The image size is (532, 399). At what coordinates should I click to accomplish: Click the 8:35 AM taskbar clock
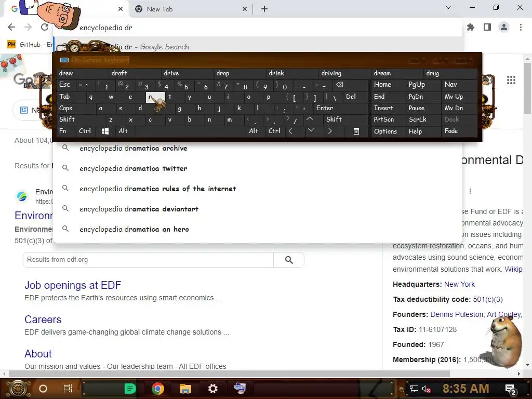tap(465, 389)
